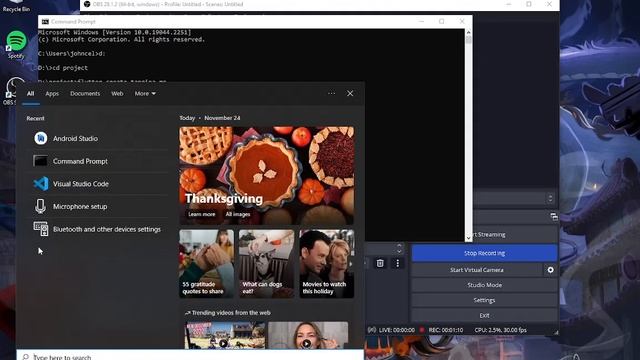Open Microphone setup recent item
The height and width of the screenshot is (360, 640).
pyautogui.click(x=98, y=207)
